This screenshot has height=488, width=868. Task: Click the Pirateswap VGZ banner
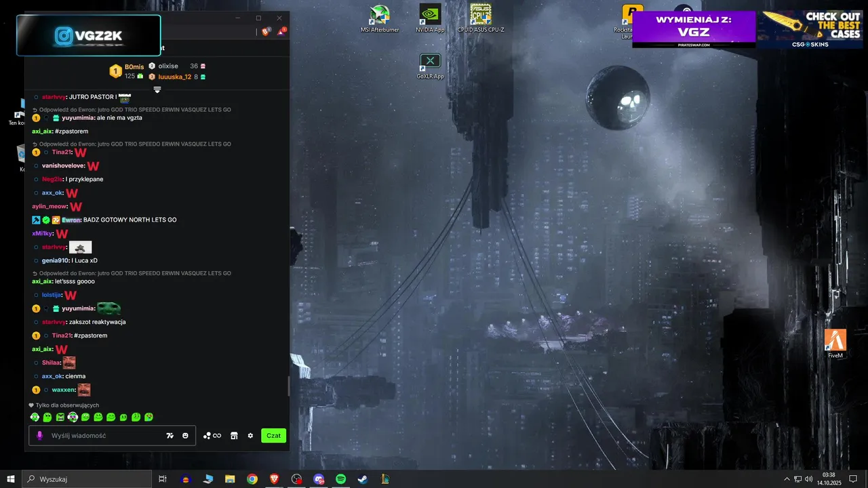pos(694,29)
